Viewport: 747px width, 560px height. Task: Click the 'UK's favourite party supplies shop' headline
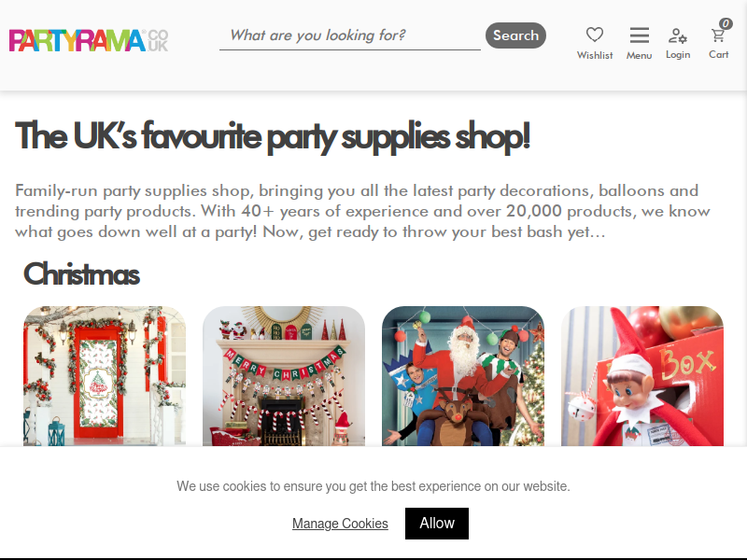[273, 136]
